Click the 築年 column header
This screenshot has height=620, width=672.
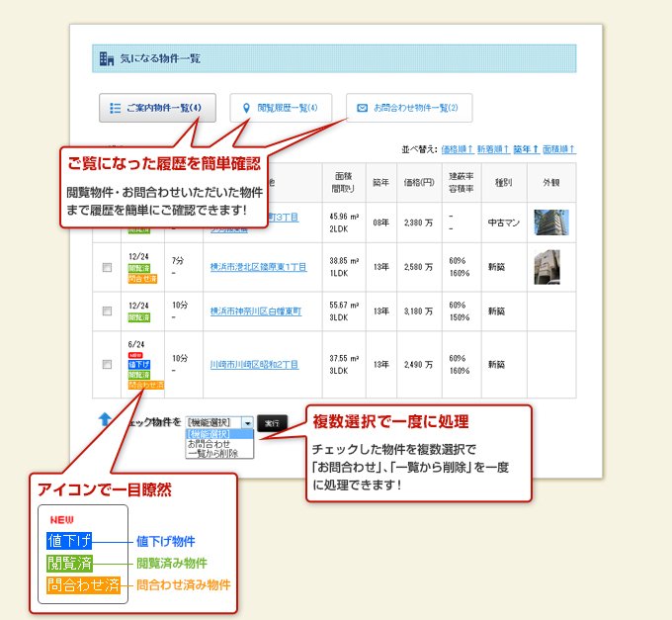381,183
